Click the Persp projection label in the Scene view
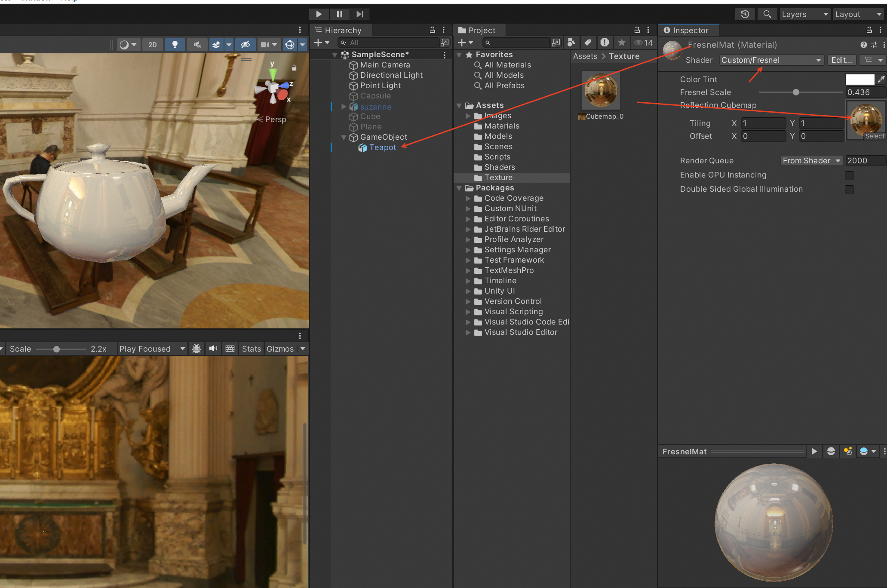 (275, 119)
